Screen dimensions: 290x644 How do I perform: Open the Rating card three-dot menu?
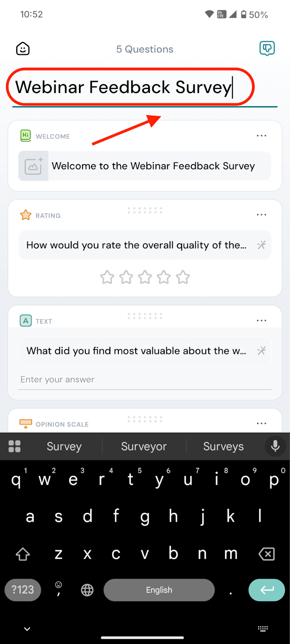coord(261,215)
